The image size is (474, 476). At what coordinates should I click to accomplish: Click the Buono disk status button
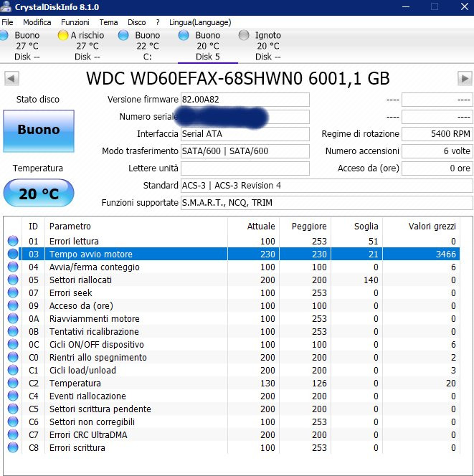pyautogui.click(x=39, y=131)
